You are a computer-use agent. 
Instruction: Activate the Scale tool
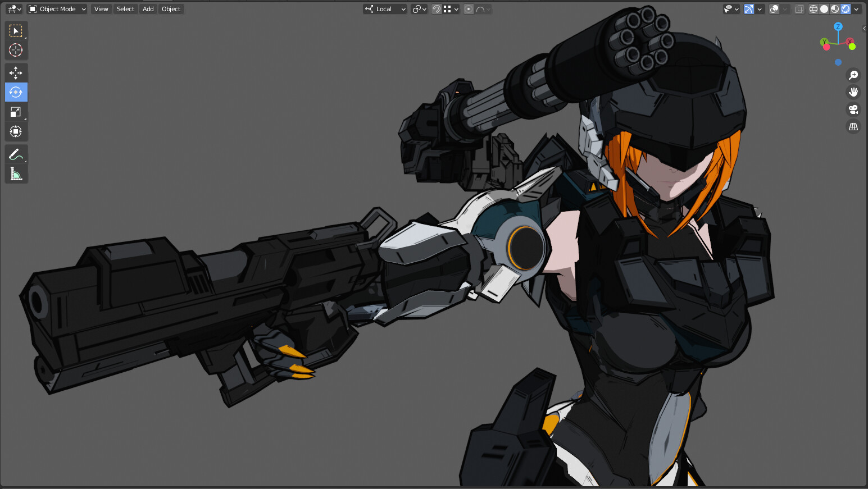[16, 112]
